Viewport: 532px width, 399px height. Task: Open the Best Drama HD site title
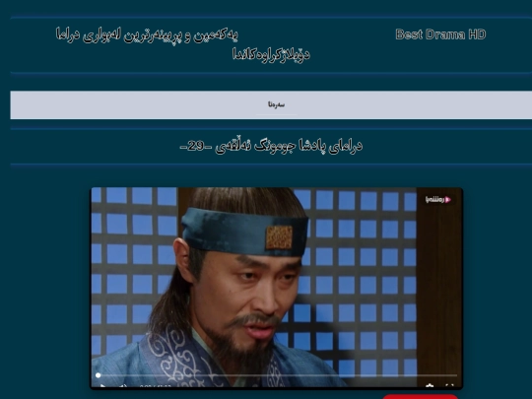(440, 34)
